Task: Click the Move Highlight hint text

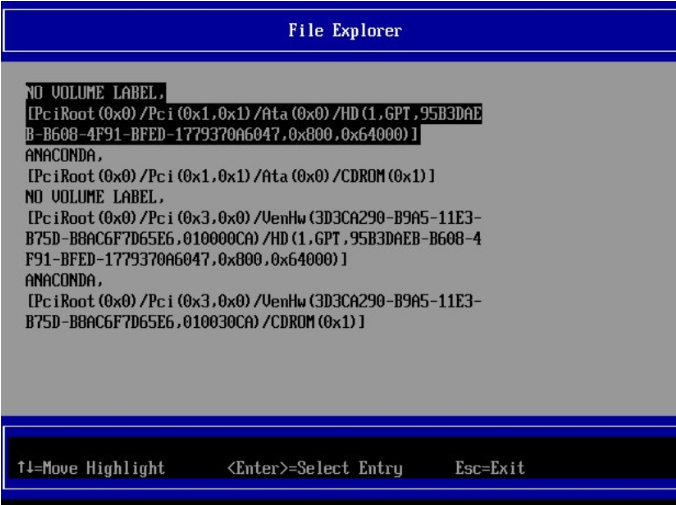Action: (x=99, y=468)
